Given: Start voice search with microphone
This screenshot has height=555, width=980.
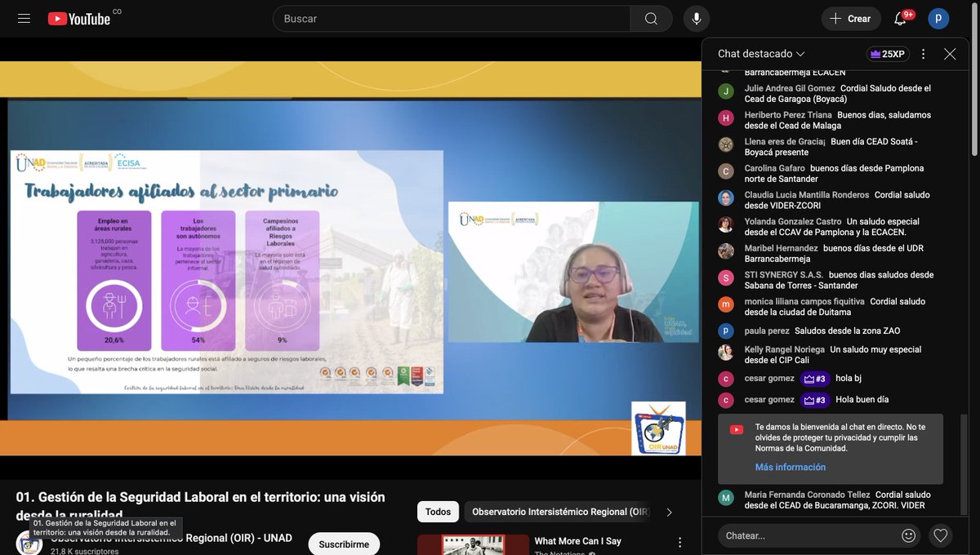Looking at the screenshot, I should coord(697,19).
